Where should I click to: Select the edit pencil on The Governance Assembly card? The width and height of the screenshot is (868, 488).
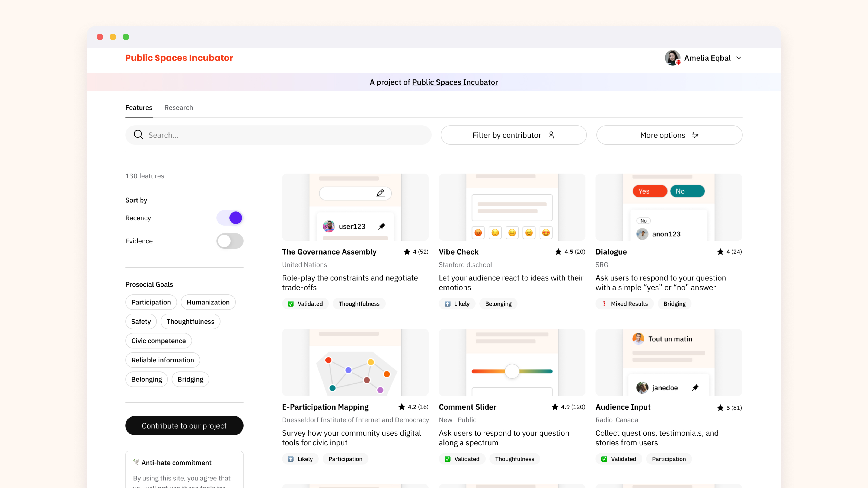tap(381, 193)
